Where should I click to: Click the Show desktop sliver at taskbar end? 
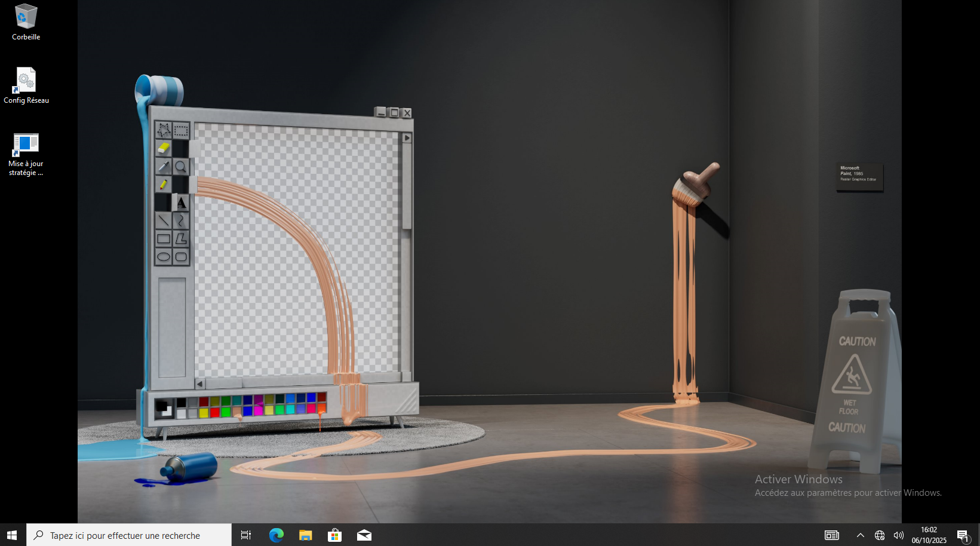[978, 535]
